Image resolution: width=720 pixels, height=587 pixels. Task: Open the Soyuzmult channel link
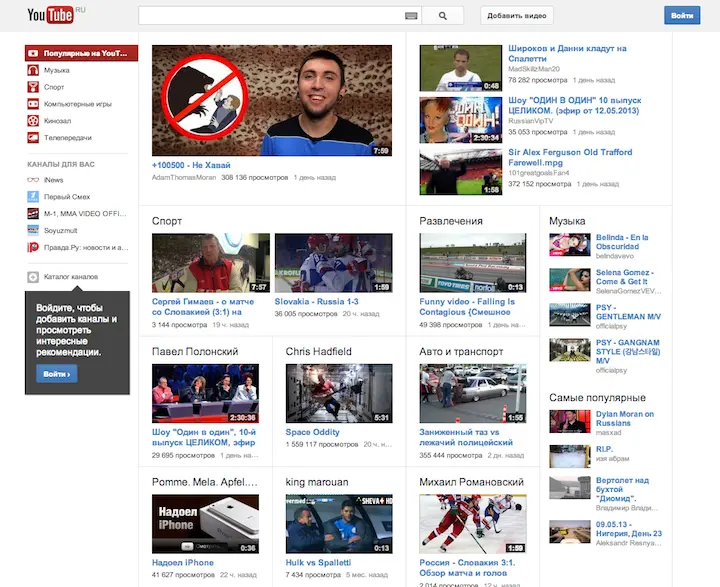61,231
